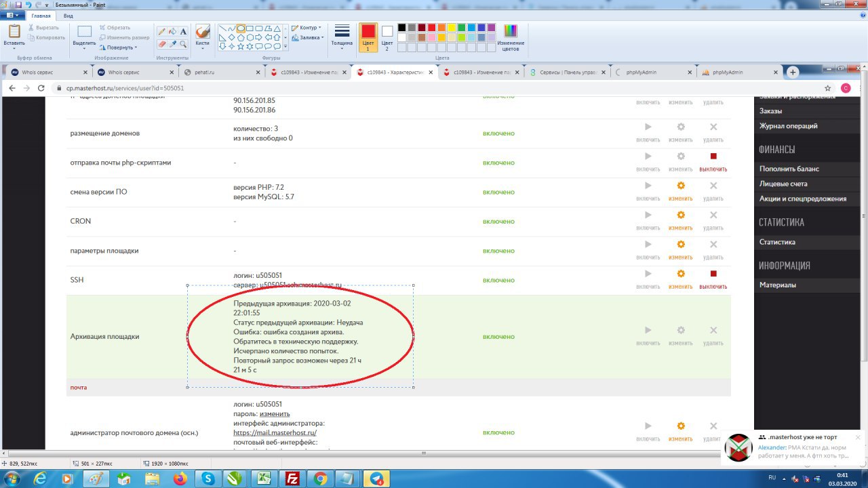Click изменить in the CRON row
This screenshot has height=488, width=868.
680,220
